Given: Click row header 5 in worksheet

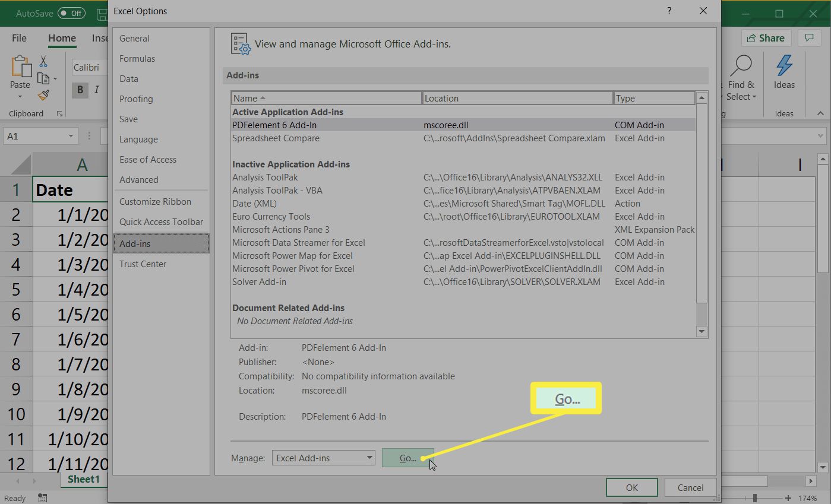Looking at the screenshot, I should point(15,289).
